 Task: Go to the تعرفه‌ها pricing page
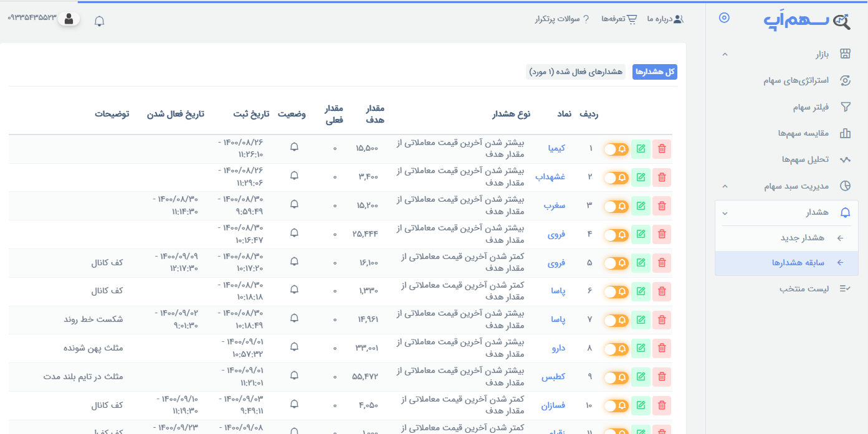coord(619,19)
